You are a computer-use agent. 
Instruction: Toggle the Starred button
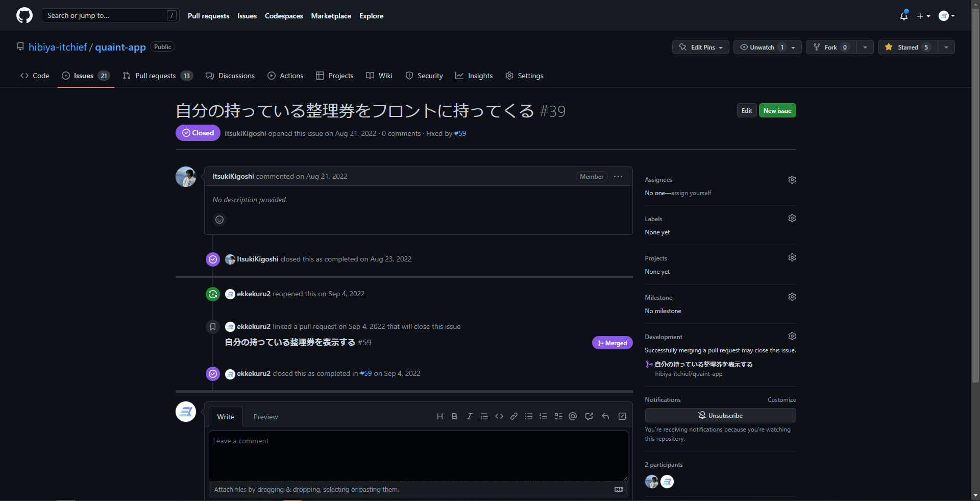pos(908,47)
